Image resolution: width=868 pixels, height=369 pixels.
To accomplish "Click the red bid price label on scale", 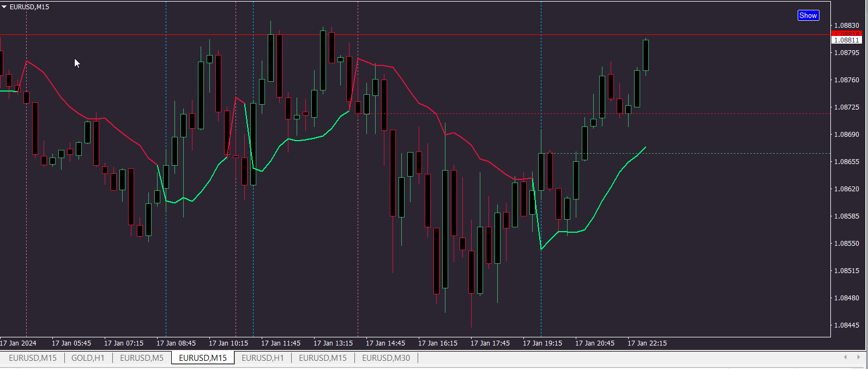I will pos(846,34).
